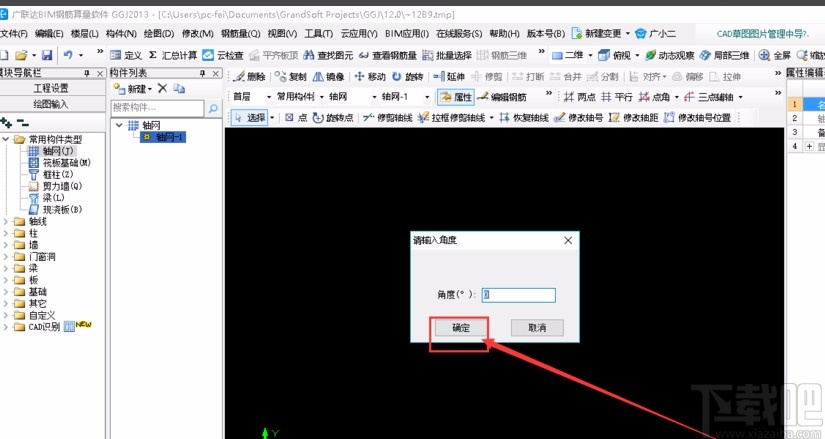Click 查看钢筋量 view rebar quantity

pyautogui.click(x=388, y=55)
